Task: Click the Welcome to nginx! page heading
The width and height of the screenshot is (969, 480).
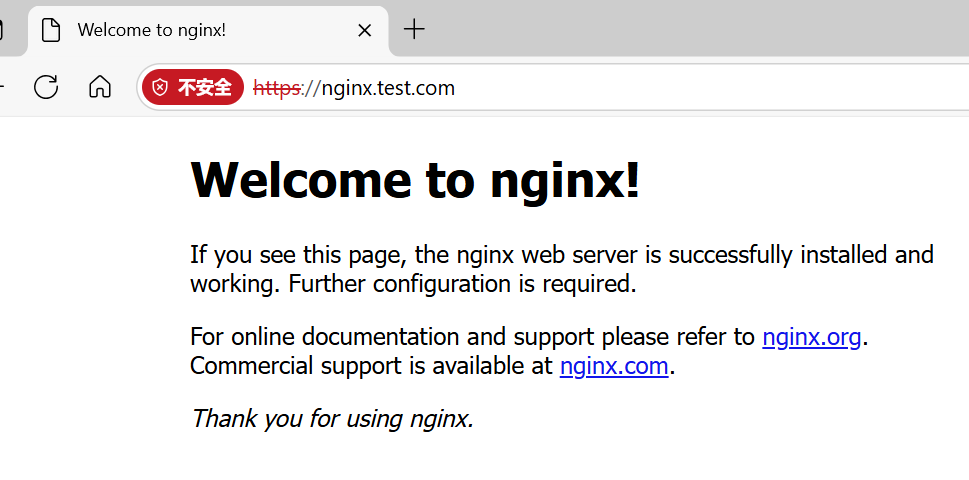Action: (x=415, y=180)
